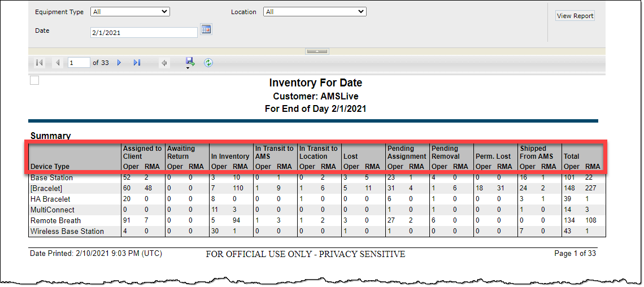Advance to the next report page
644x287 pixels.
click(x=119, y=63)
